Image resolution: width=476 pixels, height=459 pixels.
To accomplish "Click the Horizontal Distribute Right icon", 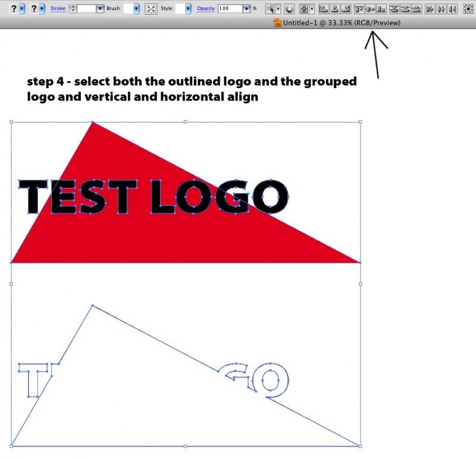I will (x=452, y=9).
